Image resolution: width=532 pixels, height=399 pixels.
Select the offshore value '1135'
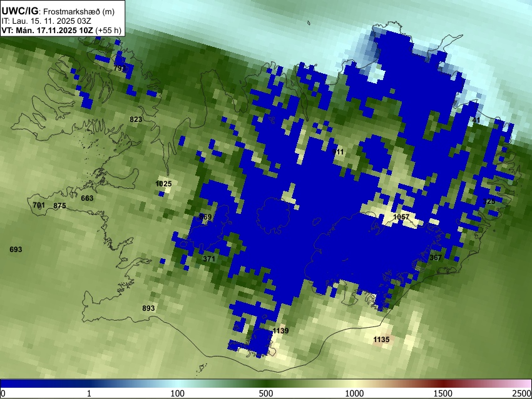(x=381, y=340)
